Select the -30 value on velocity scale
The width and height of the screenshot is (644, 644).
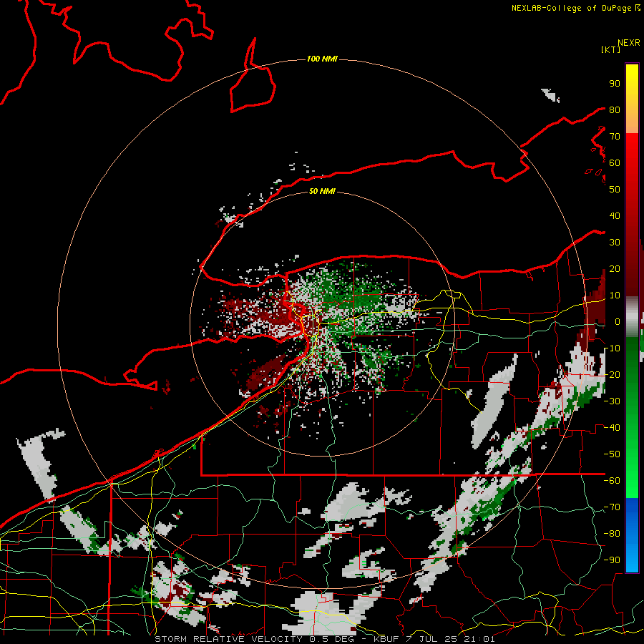pyautogui.click(x=612, y=401)
